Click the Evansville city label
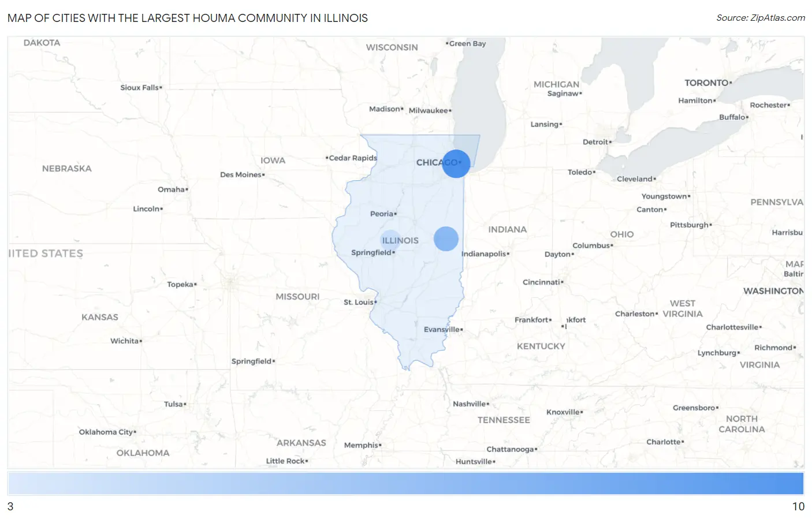 coord(443,329)
